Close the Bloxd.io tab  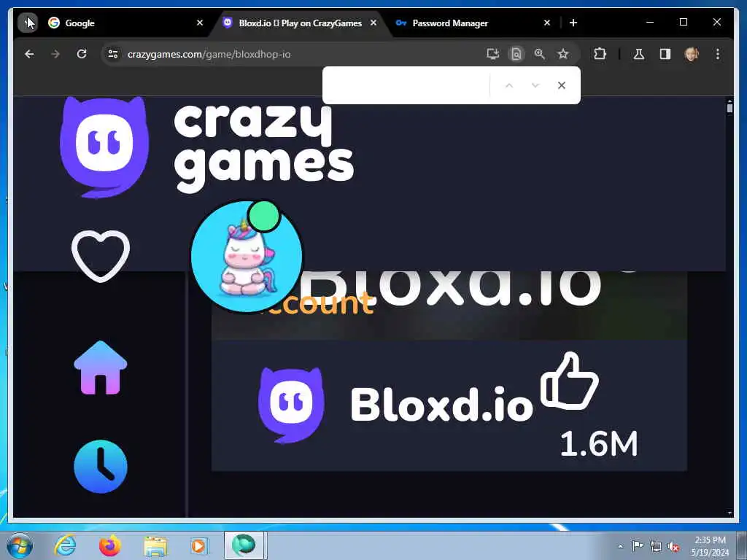[x=373, y=23]
